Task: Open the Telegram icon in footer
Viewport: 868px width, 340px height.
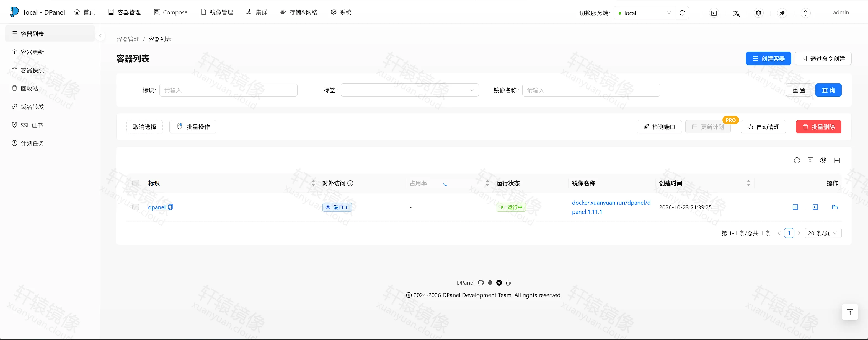Action: [x=499, y=283]
